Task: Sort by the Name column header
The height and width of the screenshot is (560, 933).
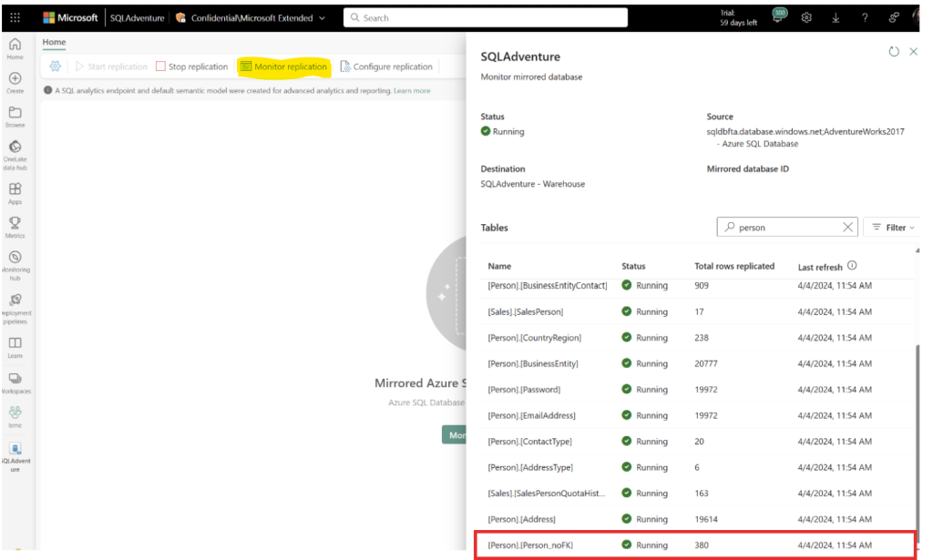Action: coord(499,266)
